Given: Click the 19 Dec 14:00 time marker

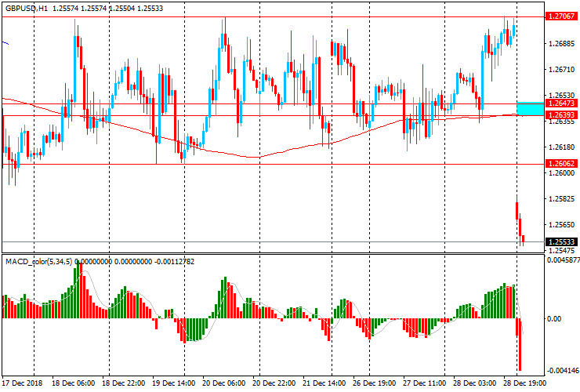Looking at the screenshot, I should pos(172,384).
